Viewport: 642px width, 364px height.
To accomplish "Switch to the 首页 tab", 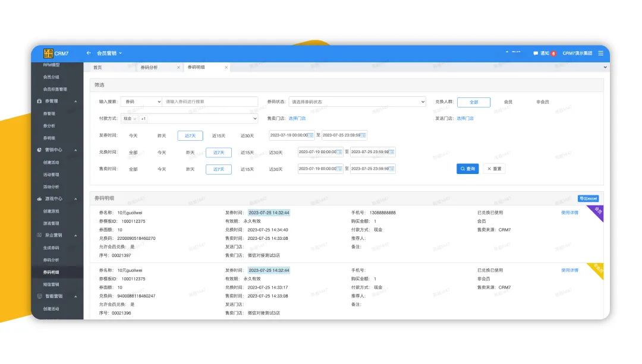I will pos(97,68).
